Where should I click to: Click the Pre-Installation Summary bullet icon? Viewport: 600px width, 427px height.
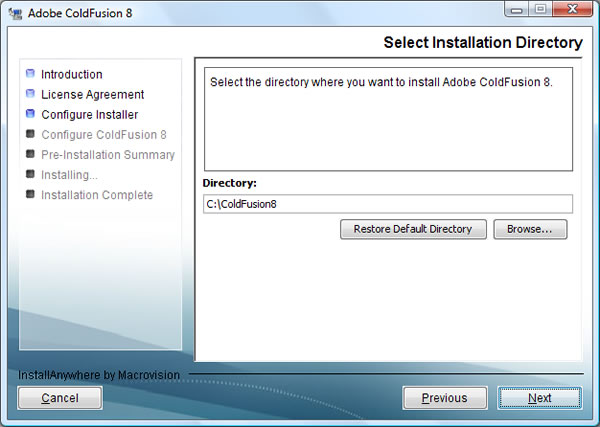click(x=30, y=154)
